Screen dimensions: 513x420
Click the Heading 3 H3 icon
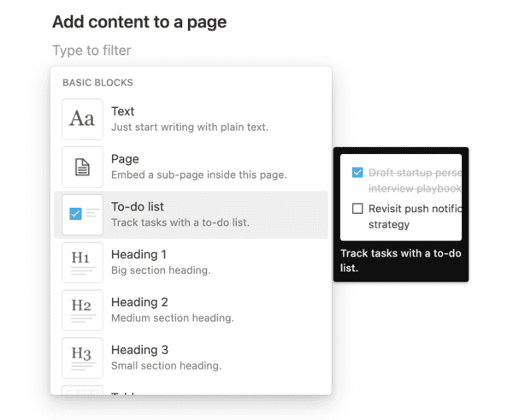[82, 358]
